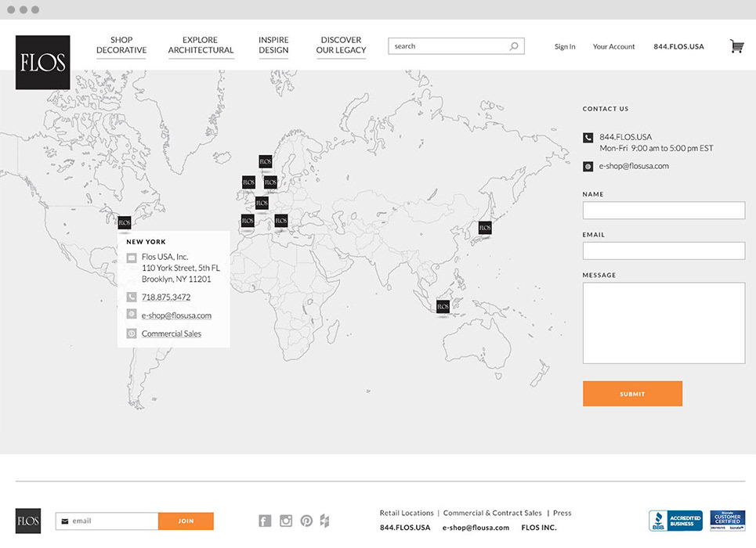Open the shopping cart
Screen dimensions: 756x548
[736, 46]
